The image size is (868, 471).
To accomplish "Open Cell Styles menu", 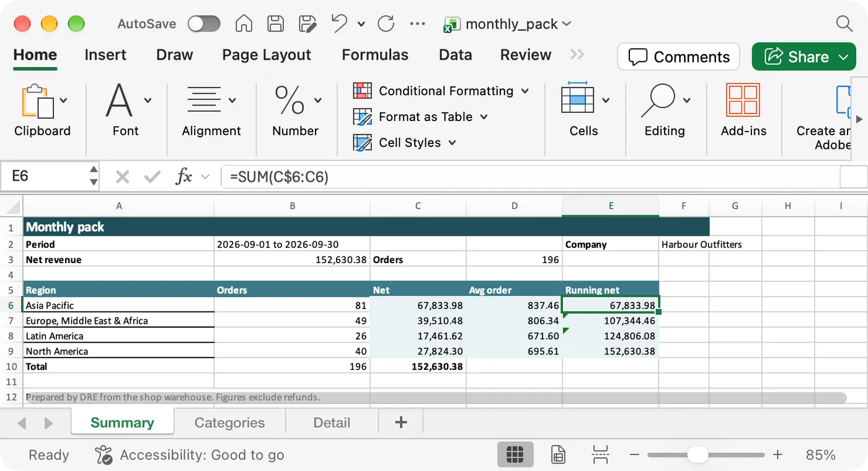I will point(404,143).
